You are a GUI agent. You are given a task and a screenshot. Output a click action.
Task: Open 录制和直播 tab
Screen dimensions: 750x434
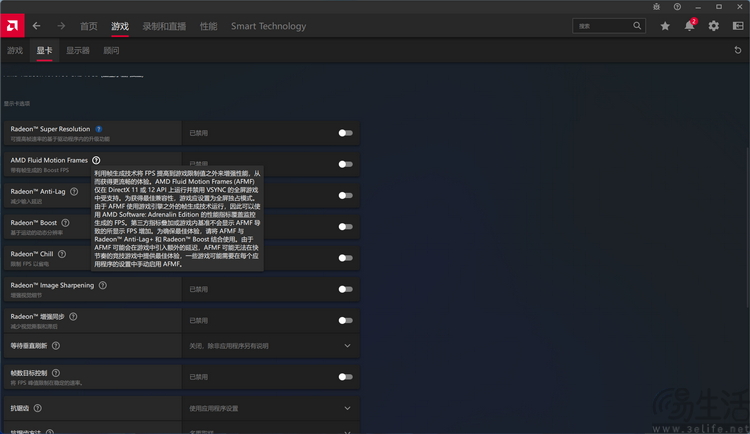[164, 26]
